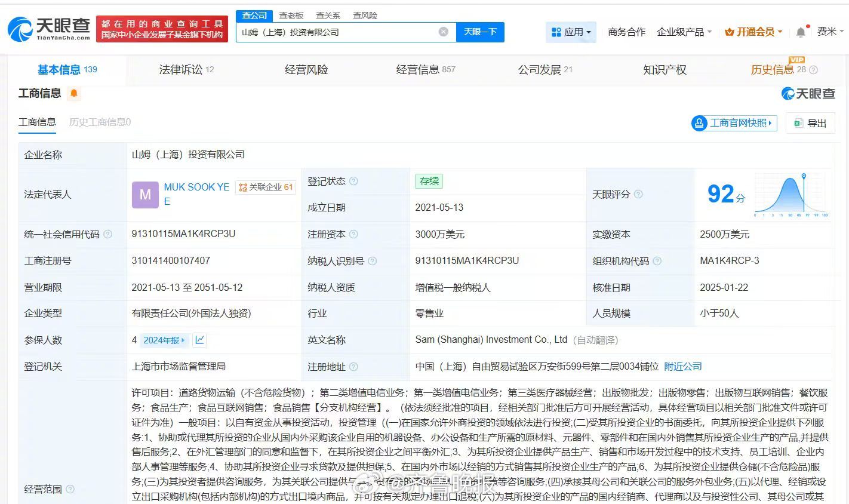This screenshot has height=504, width=849.
Task: Click the 成立日期 value 2021-05-13
Action: click(x=439, y=208)
